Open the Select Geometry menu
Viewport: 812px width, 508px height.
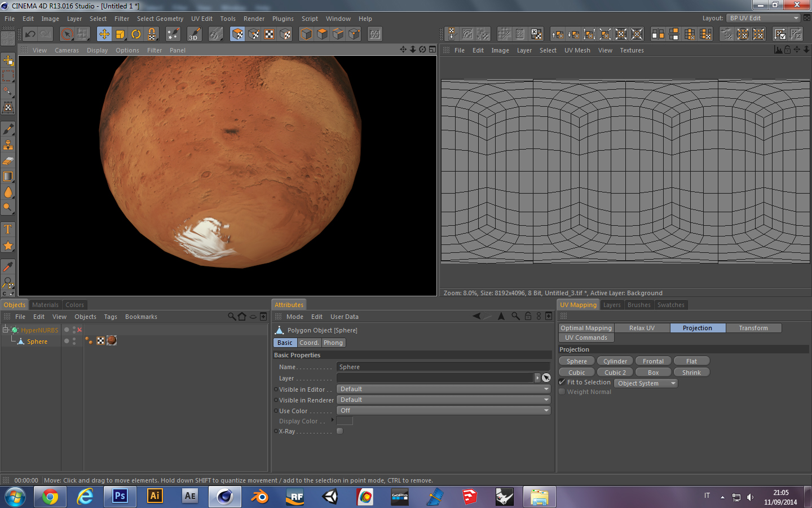160,19
